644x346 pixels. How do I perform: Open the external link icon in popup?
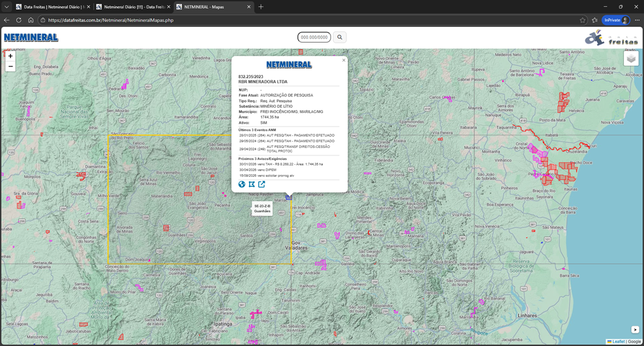pos(261,184)
